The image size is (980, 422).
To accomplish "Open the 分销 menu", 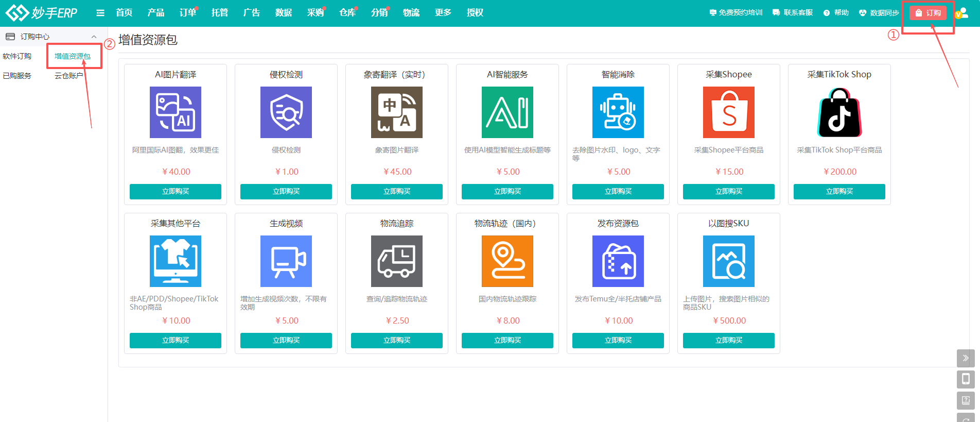I will 379,13.
